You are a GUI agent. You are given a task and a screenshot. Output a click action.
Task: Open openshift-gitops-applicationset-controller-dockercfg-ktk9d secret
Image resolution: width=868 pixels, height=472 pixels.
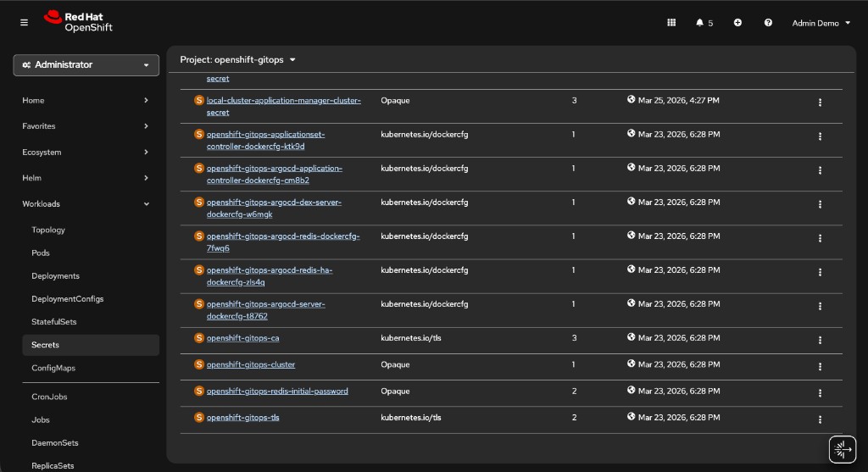point(265,140)
